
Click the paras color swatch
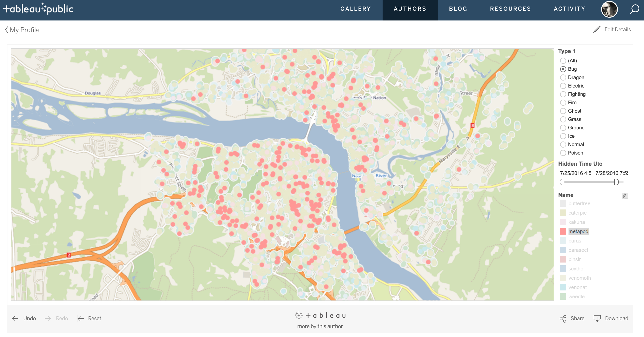click(563, 241)
